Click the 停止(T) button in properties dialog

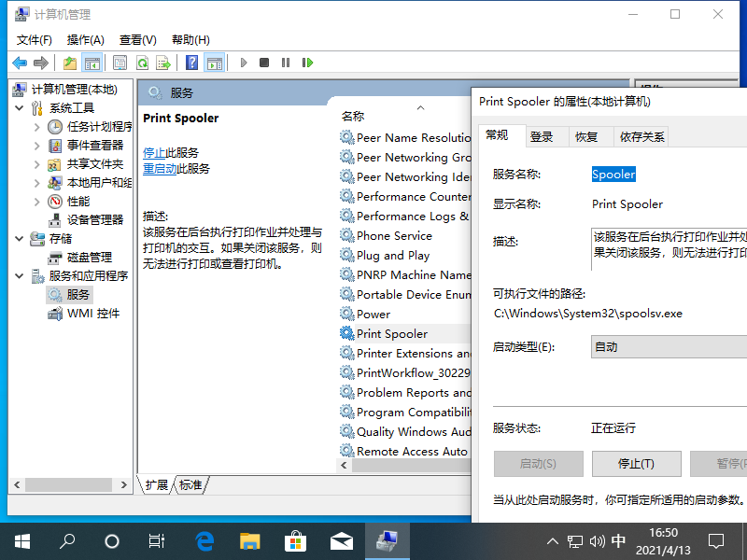(637, 464)
